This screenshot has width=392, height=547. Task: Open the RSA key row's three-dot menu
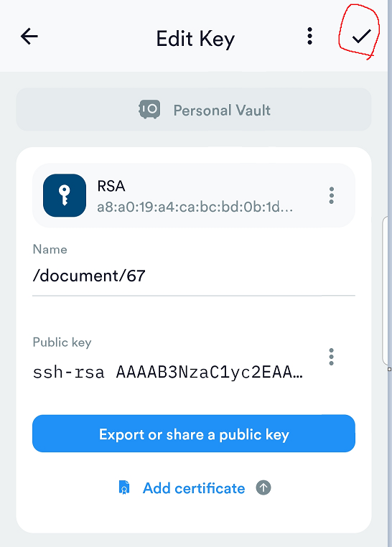point(331,195)
